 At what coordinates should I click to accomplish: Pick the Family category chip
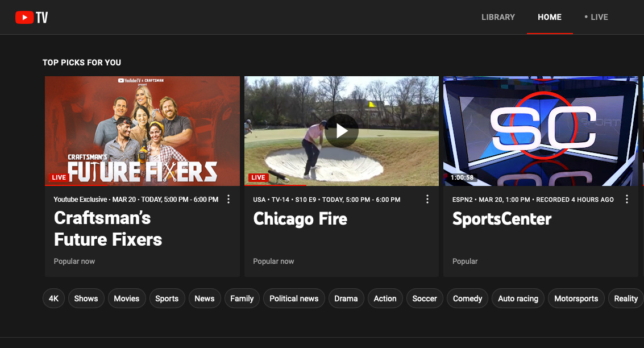242,299
